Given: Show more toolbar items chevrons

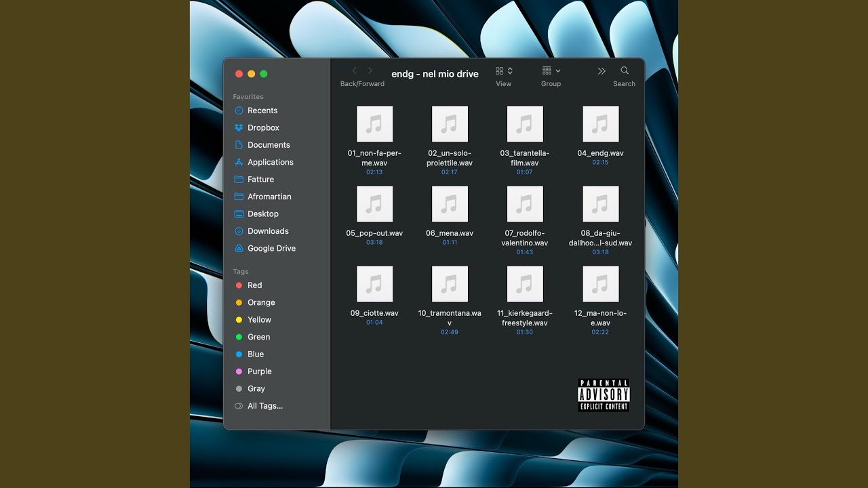Looking at the screenshot, I should pyautogui.click(x=601, y=70).
